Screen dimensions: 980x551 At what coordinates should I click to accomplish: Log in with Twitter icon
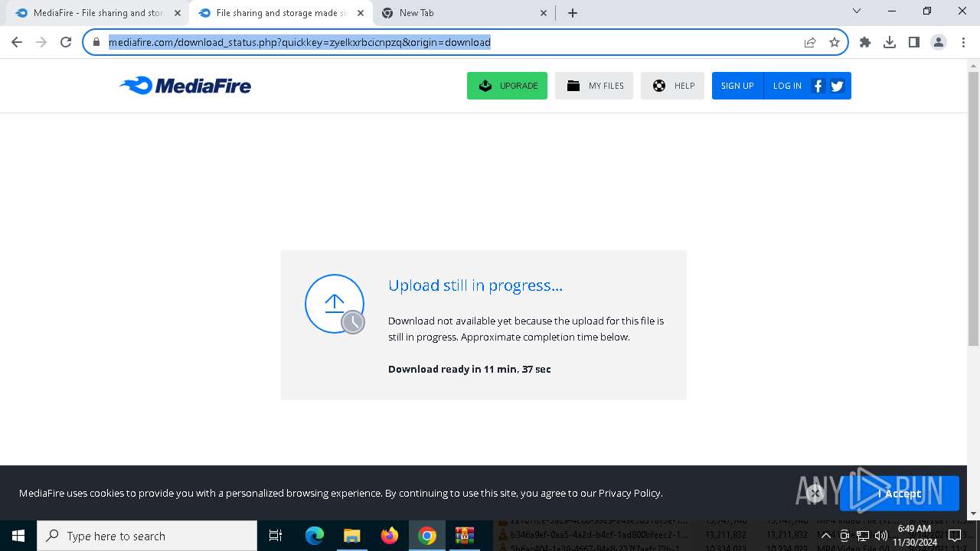(x=837, y=86)
